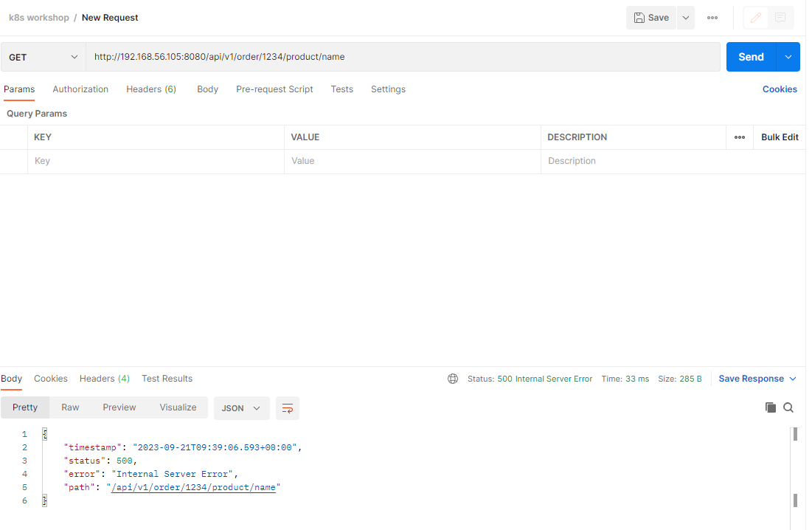
Task: Open the request Headers (6) tab
Action: click(x=151, y=89)
